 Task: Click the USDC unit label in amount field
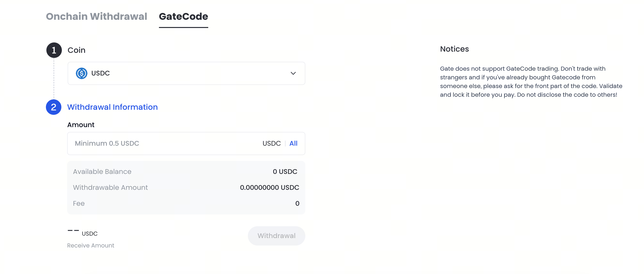coord(272,144)
